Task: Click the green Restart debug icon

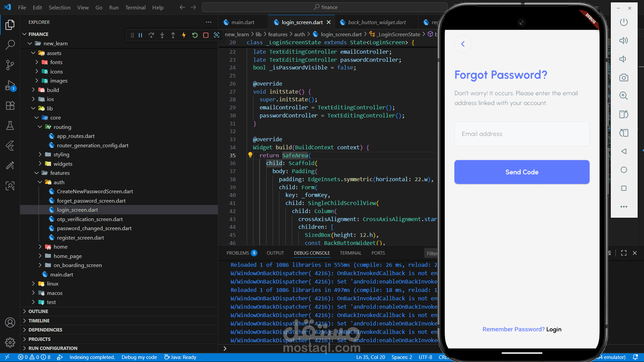Action: tap(195, 35)
